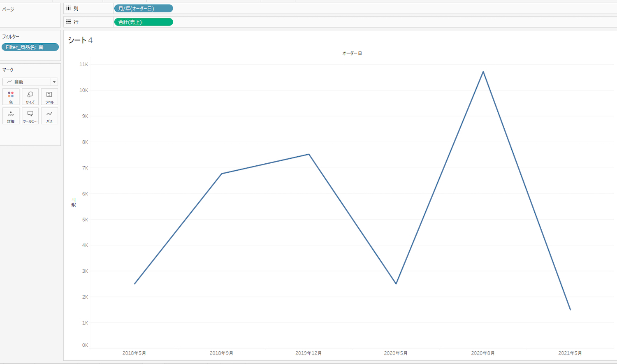The width and height of the screenshot is (617, 364).
Task: Select the 売上 vertical axis title
Action: click(74, 202)
